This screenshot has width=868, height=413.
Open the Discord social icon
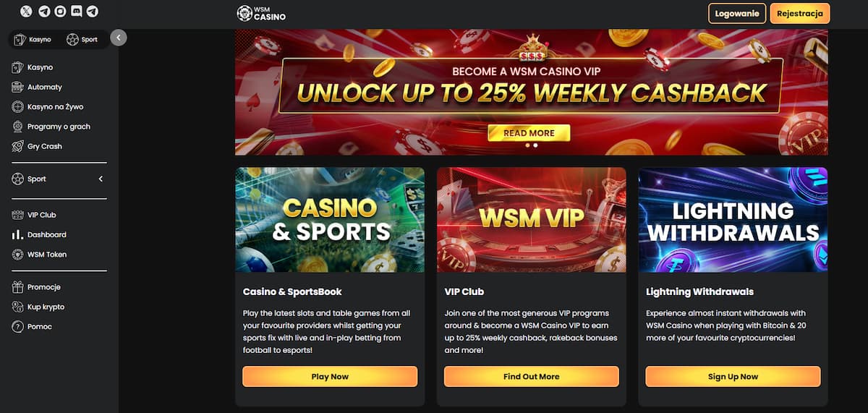pyautogui.click(x=76, y=12)
